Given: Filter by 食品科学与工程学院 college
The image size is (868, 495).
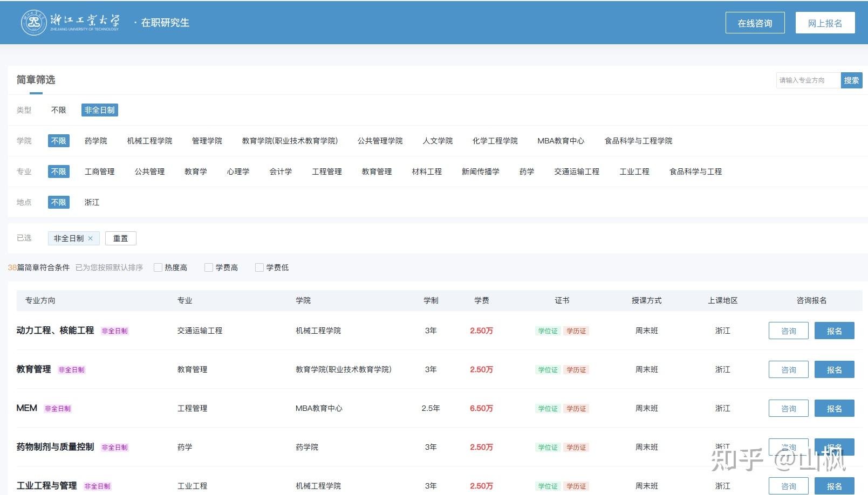Looking at the screenshot, I should click(x=638, y=141).
